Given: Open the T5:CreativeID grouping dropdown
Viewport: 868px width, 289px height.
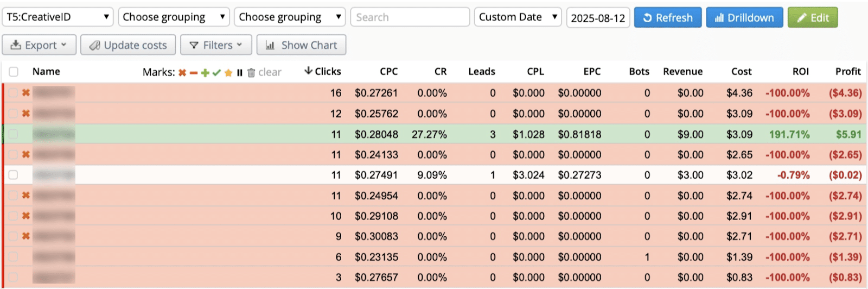Looking at the screenshot, I should 58,17.
